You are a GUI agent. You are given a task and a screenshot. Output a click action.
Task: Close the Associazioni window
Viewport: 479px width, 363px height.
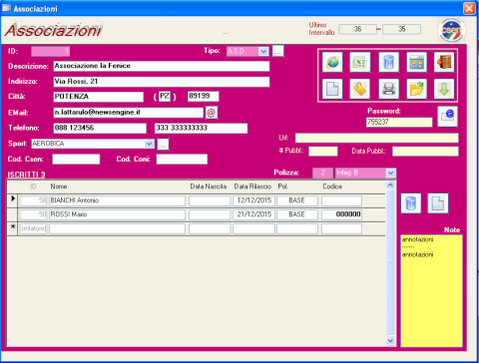(469, 8)
